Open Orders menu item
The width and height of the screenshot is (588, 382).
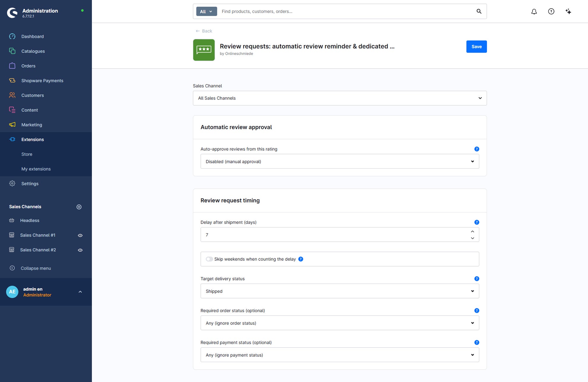[x=46, y=66]
